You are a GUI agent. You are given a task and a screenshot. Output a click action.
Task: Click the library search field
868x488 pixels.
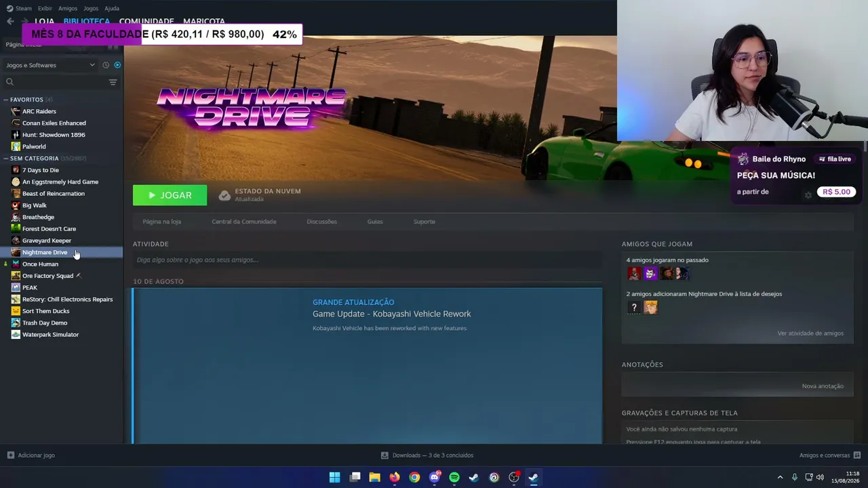[x=61, y=82]
